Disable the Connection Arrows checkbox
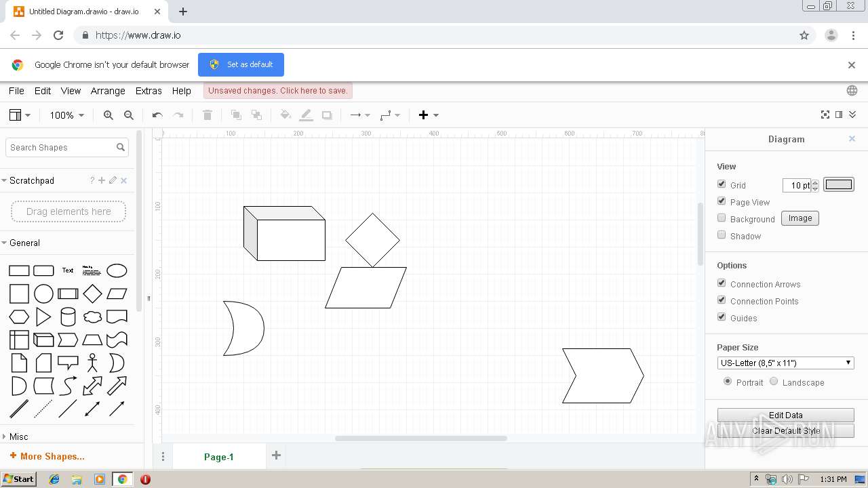Viewport: 868px width, 488px height. [x=722, y=283]
